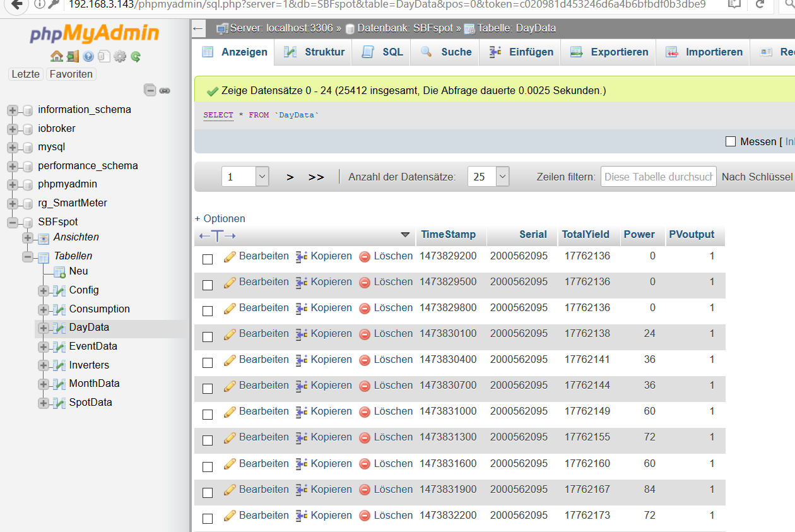Open the Suche tab
Viewport: 795px width, 532px height.
coord(446,52)
